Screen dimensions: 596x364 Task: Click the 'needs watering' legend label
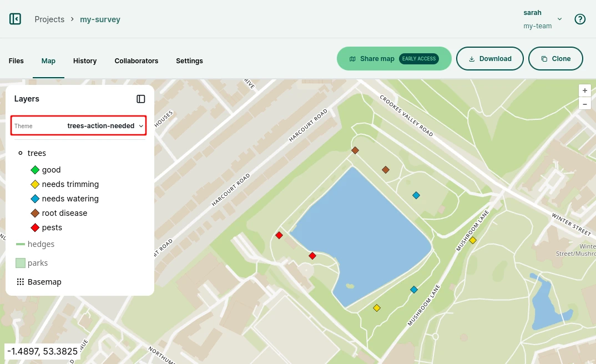coord(70,199)
